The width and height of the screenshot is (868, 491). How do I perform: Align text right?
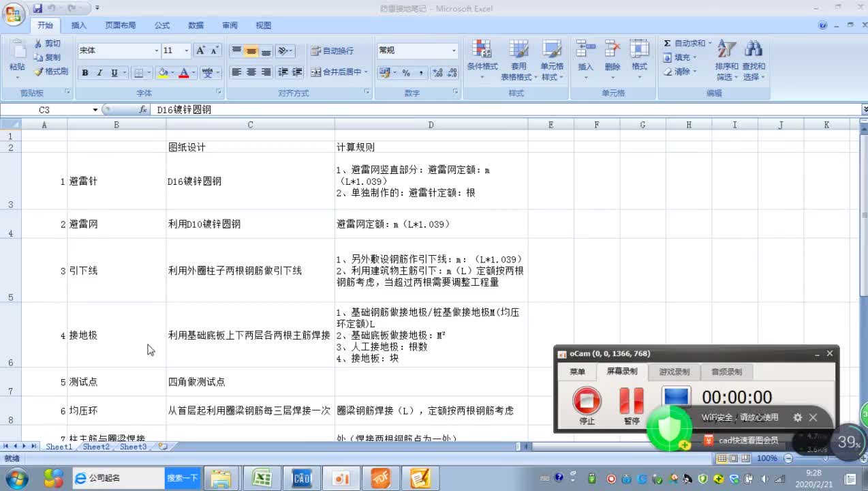coord(266,72)
